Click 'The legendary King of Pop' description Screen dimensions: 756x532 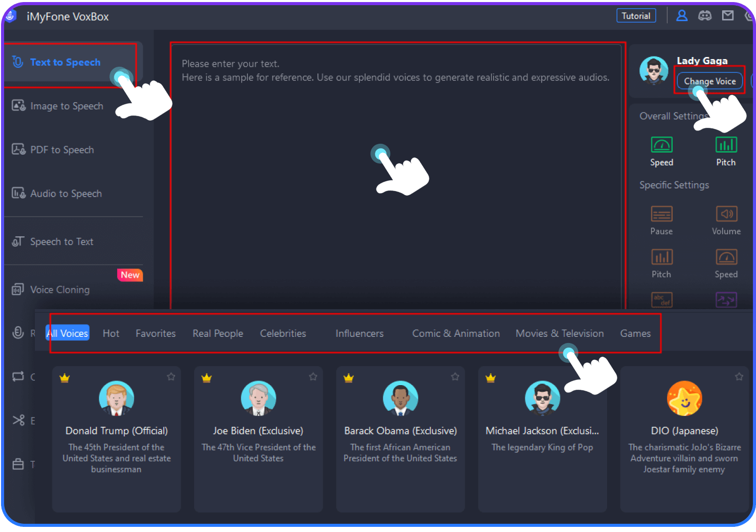(x=542, y=447)
